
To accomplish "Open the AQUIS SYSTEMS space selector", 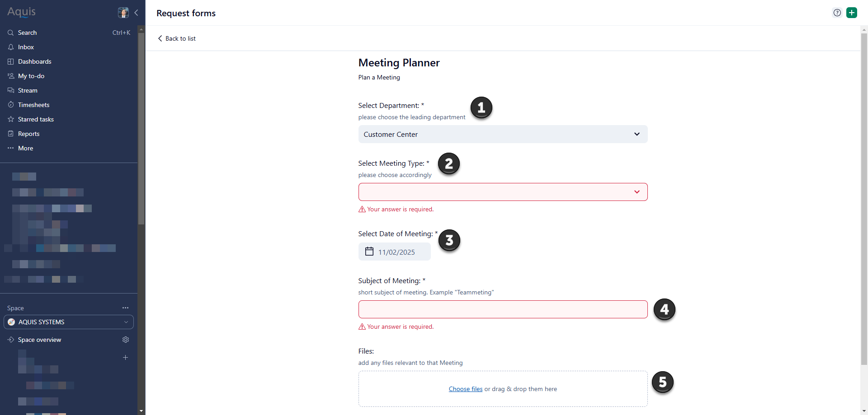I will point(69,322).
